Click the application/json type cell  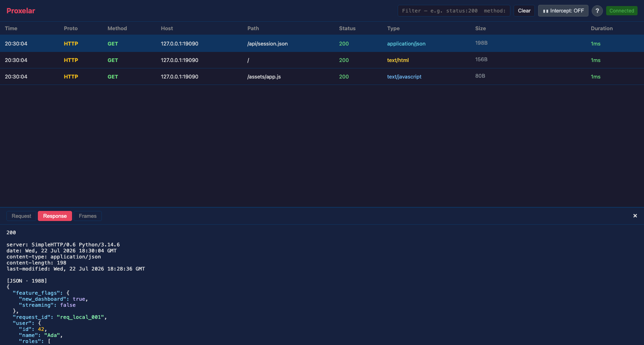[406, 44]
